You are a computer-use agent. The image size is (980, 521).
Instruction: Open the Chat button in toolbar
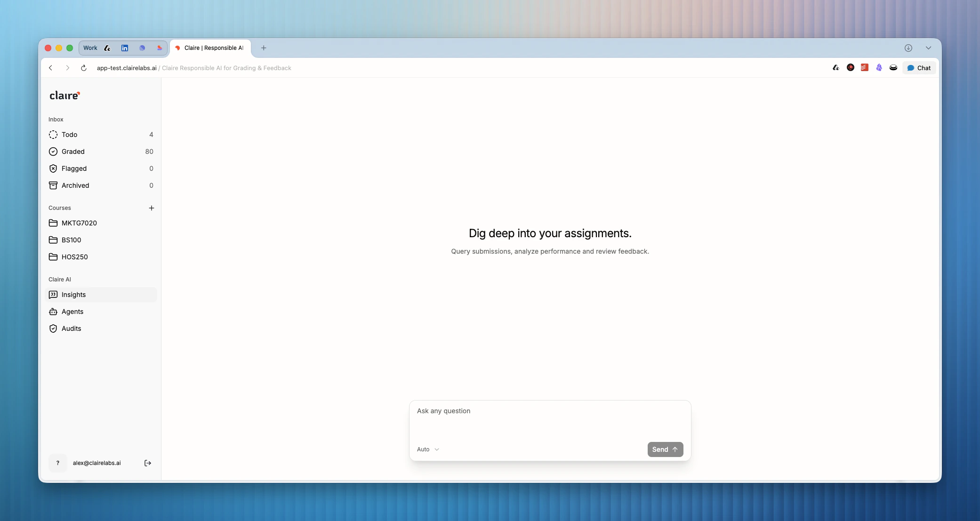tap(919, 68)
